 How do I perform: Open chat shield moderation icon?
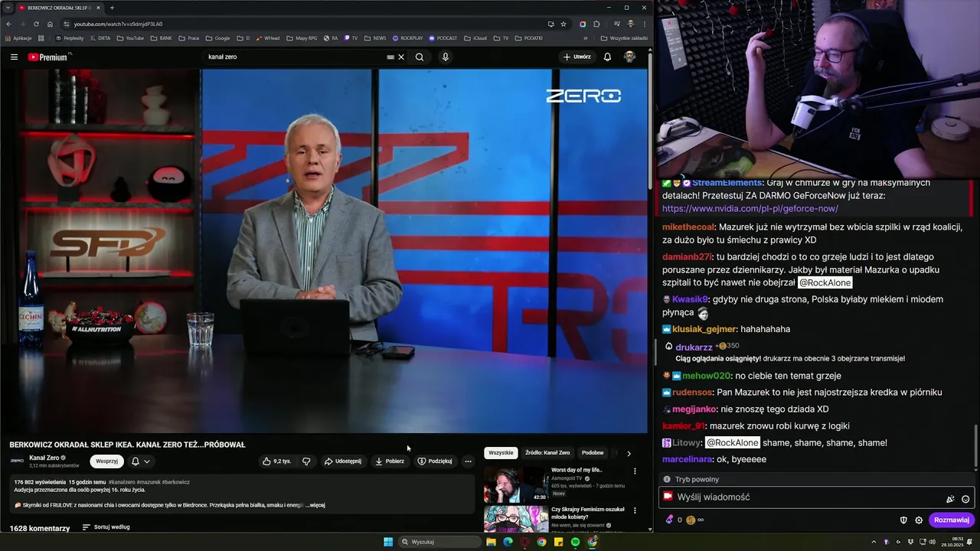click(903, 520)
